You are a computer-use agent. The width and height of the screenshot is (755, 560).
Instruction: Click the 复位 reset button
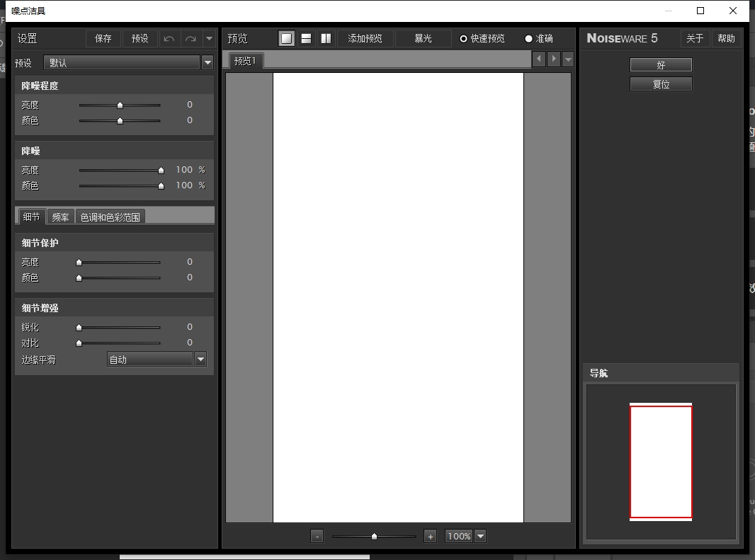661,84
